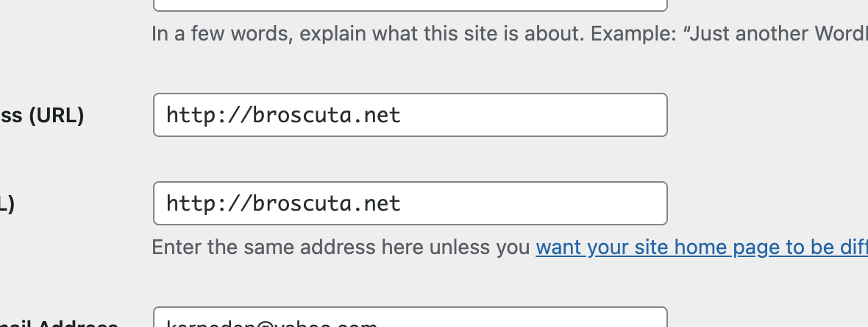Click ".net" ending in second URL field
Screen dimensions: 868x327
pos(383,203)
